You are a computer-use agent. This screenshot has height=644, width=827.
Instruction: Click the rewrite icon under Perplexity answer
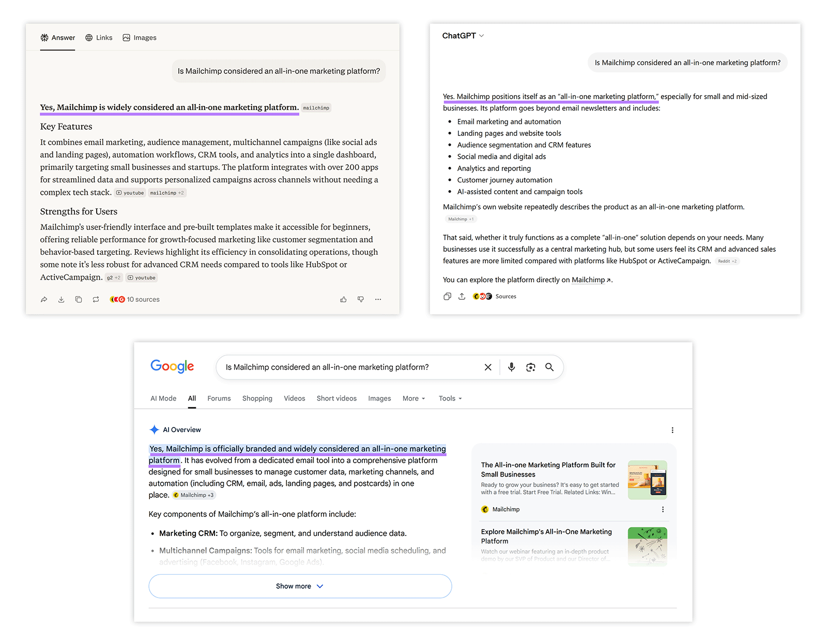point(96,299)
